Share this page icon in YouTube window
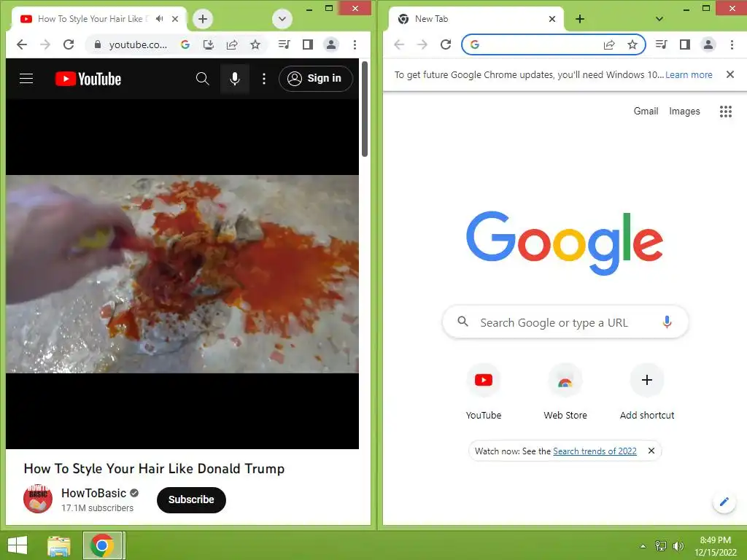This screenshot has height=560, width=747. coord(232,44)
